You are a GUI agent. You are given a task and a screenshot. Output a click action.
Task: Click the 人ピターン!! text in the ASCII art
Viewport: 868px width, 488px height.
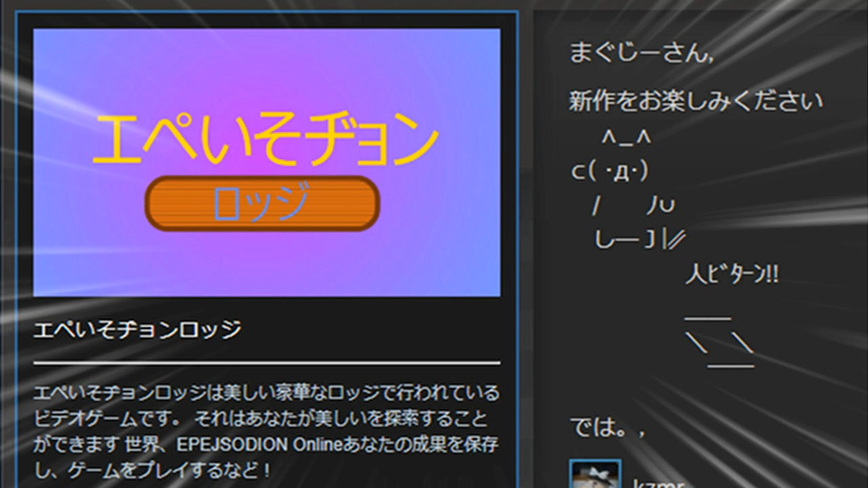click(x=731, y=274)
